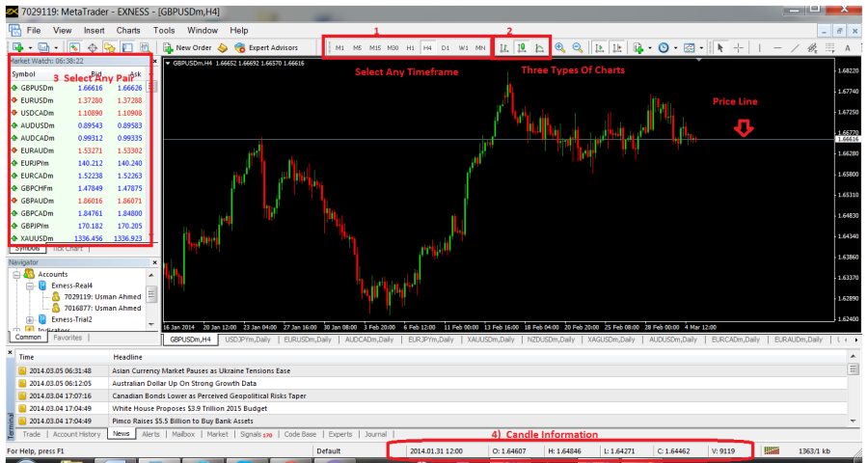Toggle the Navigator folder-star icon

[x=110, y=47]
